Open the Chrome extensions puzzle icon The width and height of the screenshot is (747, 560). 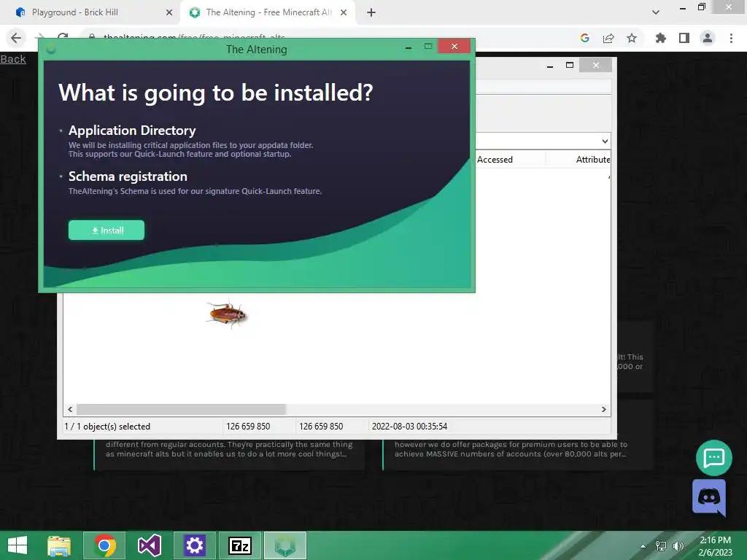point(660,38)
